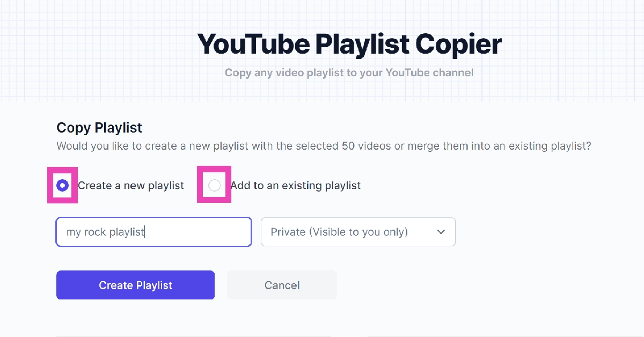
Task: Click the "Add to an existing playlist" label
Action: coord(296,186)
